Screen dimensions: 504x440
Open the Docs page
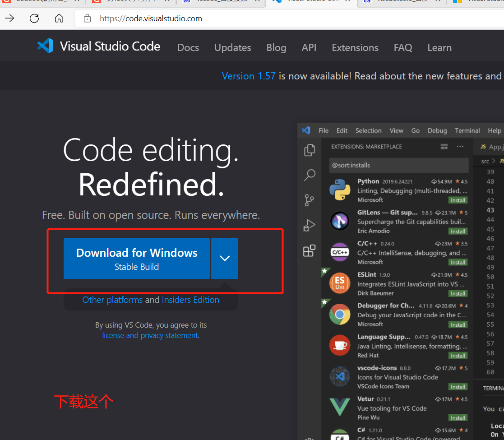pyautogui.click(x=188, y=47)
